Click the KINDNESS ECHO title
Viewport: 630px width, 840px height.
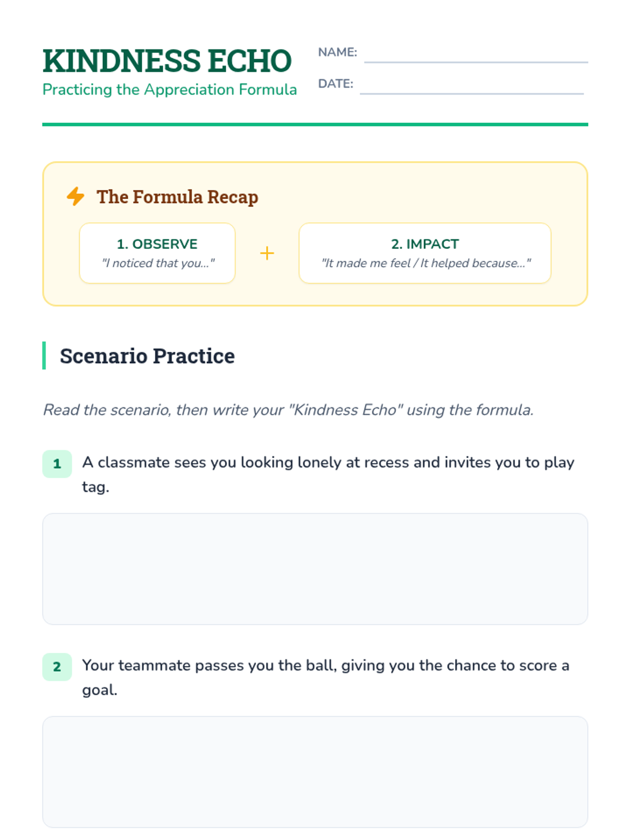[167, 61]
